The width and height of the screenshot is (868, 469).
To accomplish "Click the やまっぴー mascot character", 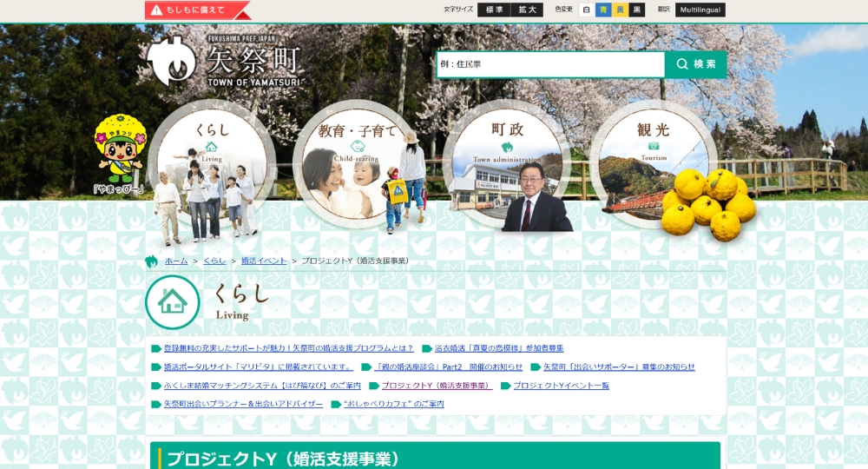I will 119,153.
